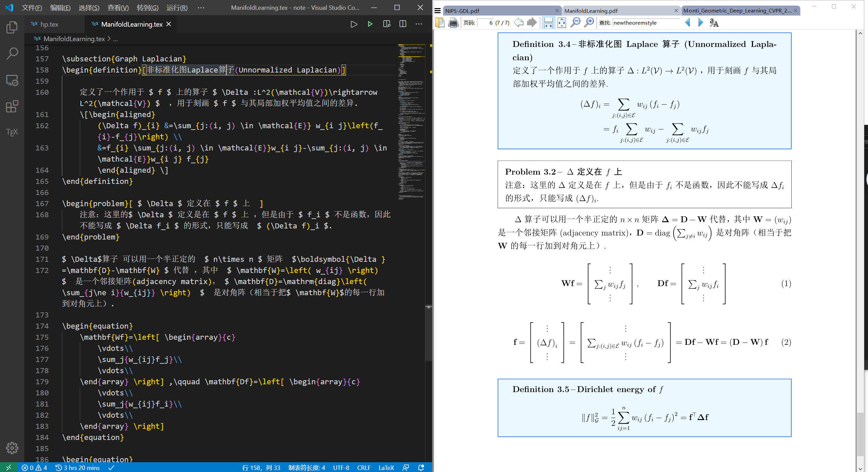Zoom in on the PDF document
Viewport: 868px width, 472px height.
(x=589, y=23)
